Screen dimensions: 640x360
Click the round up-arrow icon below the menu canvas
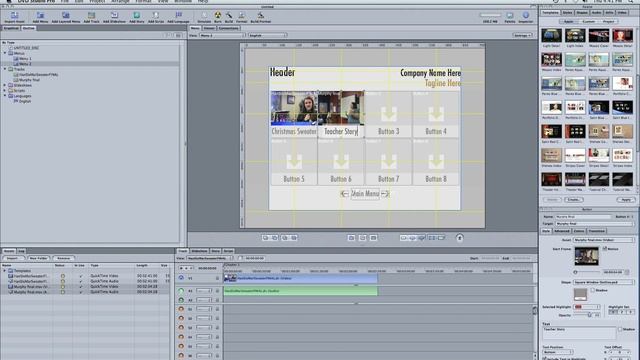pyautogui.click(x=460, y=238)
